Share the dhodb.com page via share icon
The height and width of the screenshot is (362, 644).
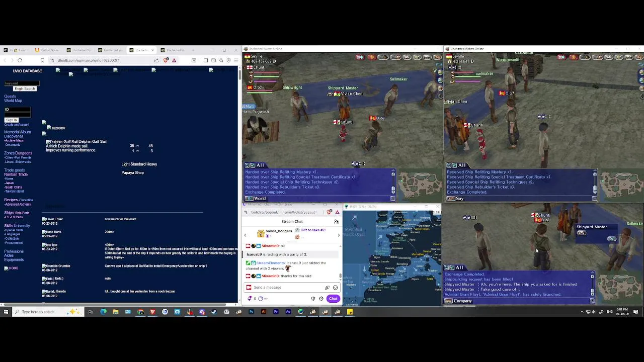pos(156,60)
